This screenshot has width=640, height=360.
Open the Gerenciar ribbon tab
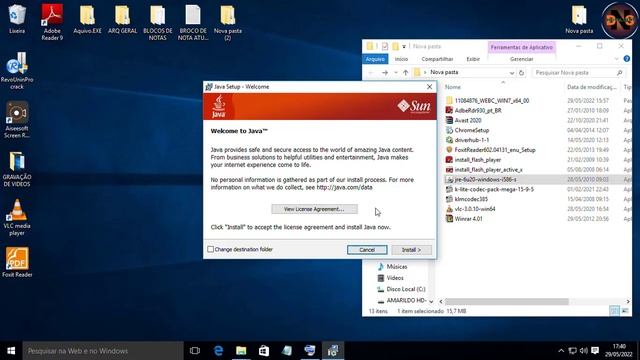click(521, 59)
